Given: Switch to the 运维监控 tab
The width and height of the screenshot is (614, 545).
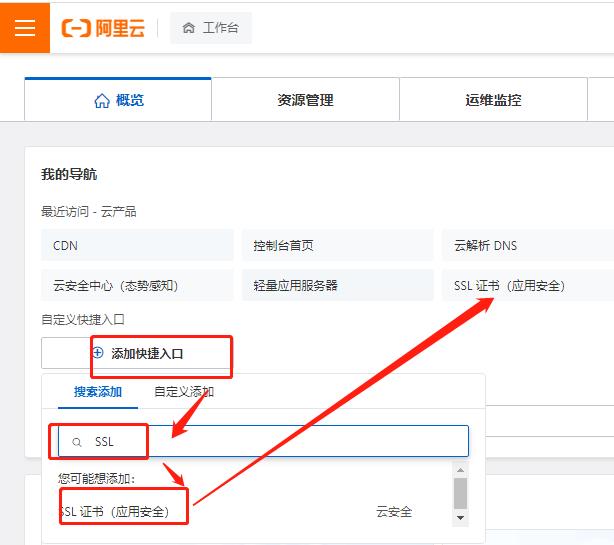Looking at the screenshot, I should [493, 100].
